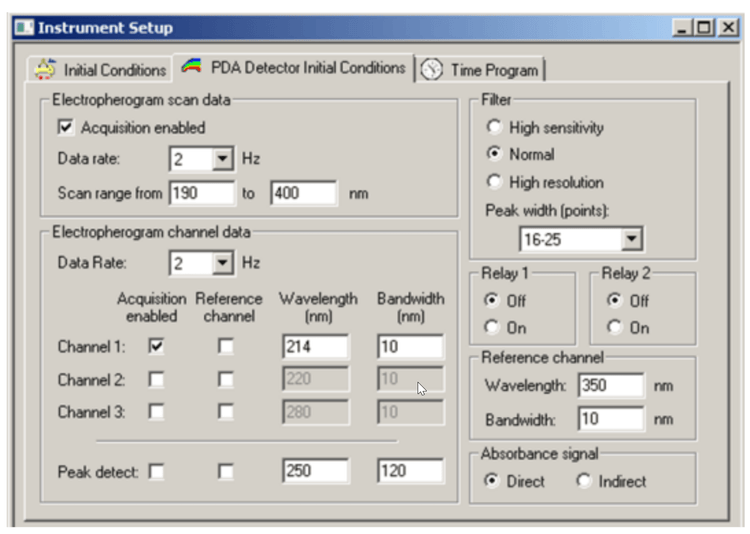
Task: Switch to the Initial Conditions tab
Action: pyautogui.click(x=114, y=70)
